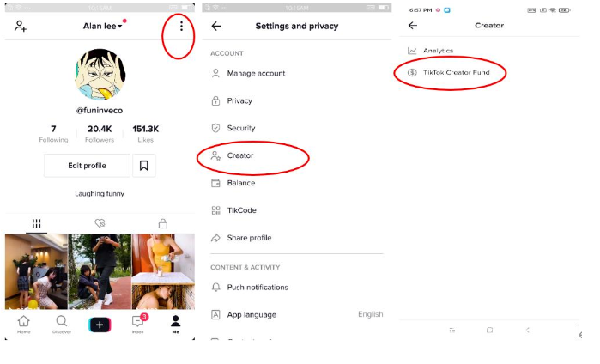Tap the add friends icon

point(21,27)
